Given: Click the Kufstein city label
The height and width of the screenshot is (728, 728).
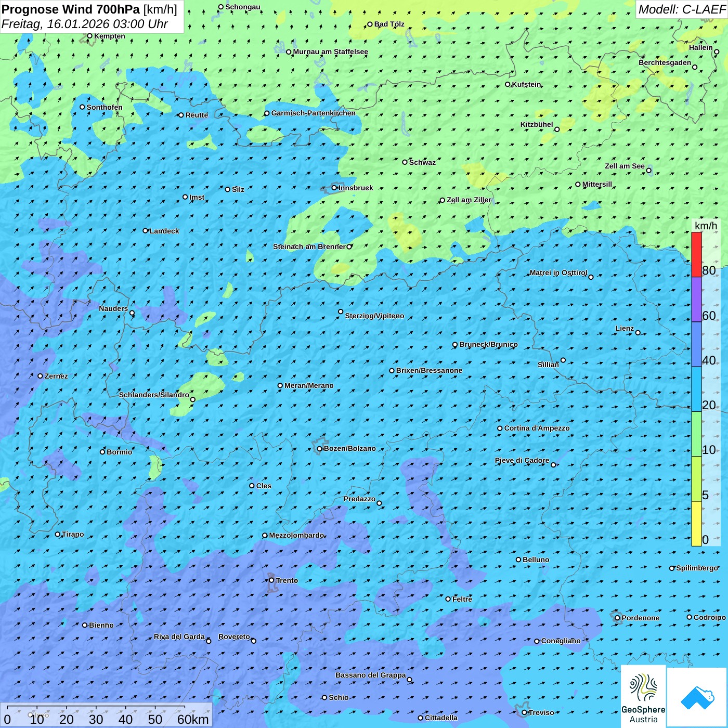Looking at the screenshot, I should coord(527,84).
